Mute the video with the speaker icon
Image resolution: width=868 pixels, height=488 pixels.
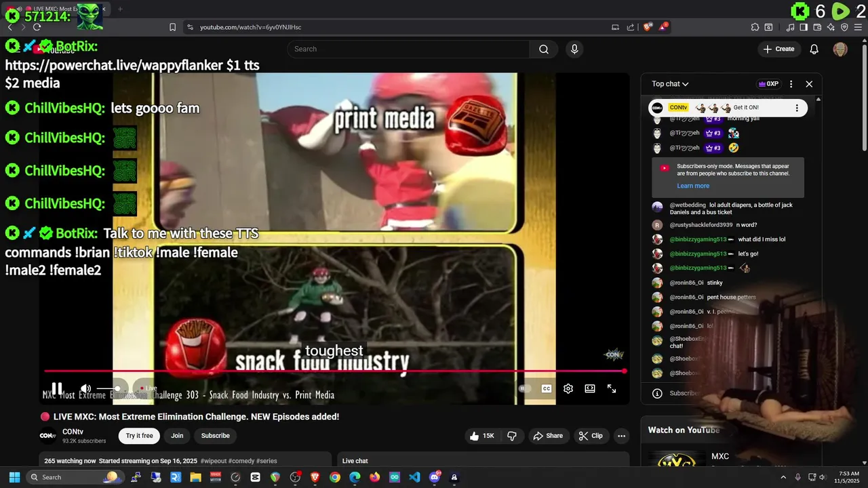coord(86,388)
